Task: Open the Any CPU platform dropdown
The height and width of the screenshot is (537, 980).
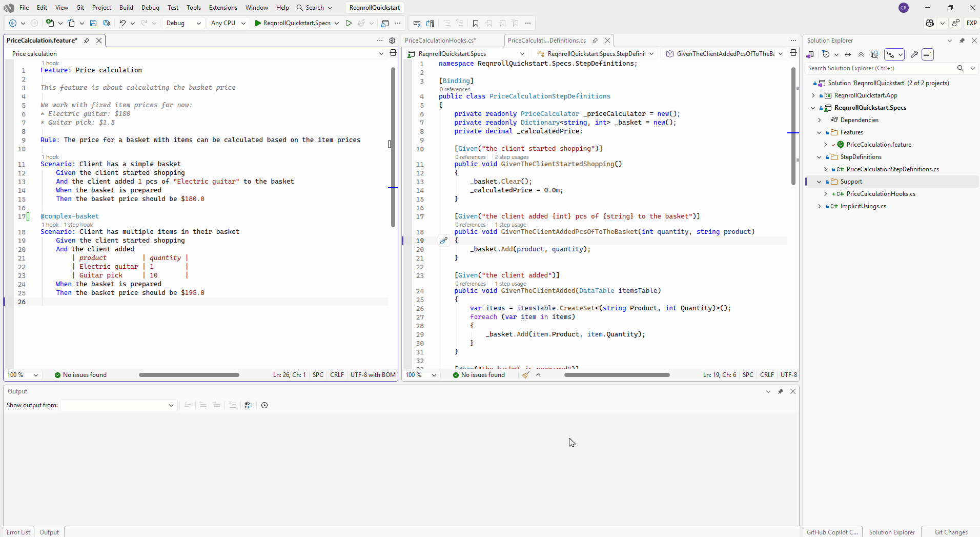Action: (228, 23)
